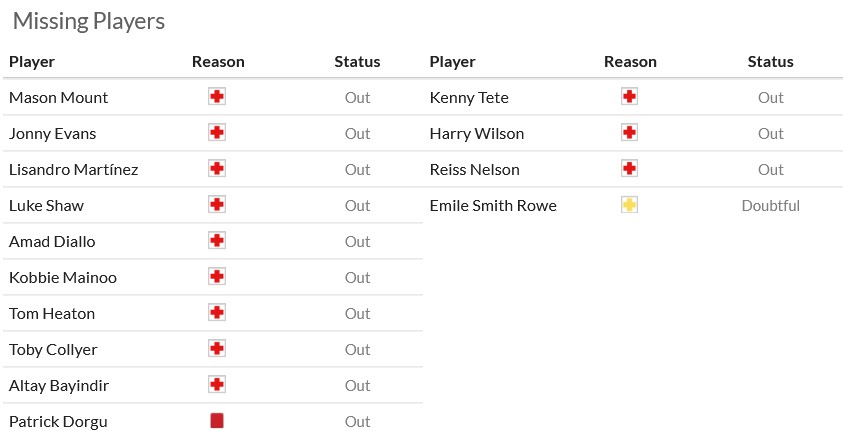
Task: Click Emile Smith Rowe player name
Action: click(x=493, y=205)
